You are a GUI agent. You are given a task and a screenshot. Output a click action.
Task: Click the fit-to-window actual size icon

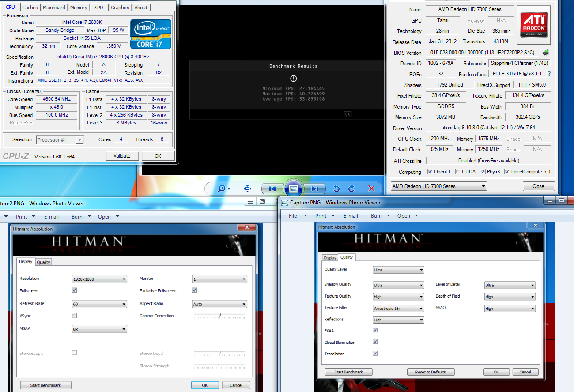(x=247, y=188)
